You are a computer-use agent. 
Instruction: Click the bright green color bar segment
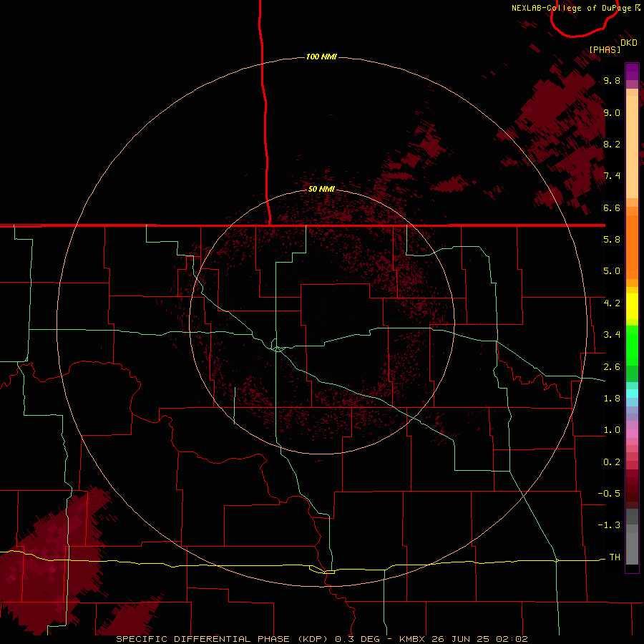click(x=632, y=344)
